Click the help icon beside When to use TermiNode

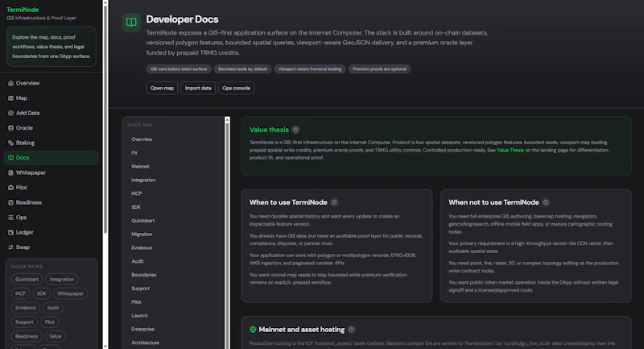[x=334, y=202]
